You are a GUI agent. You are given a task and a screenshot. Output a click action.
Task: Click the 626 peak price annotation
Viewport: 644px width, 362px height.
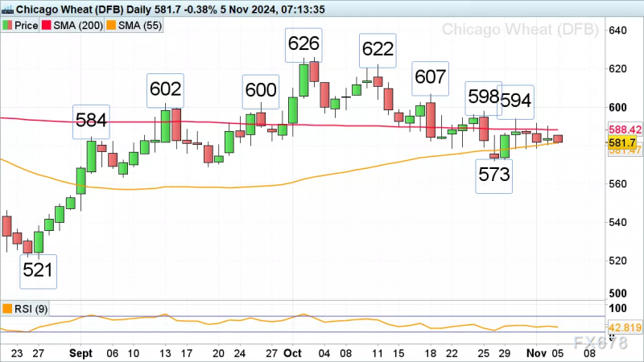(x=303, y=45)
